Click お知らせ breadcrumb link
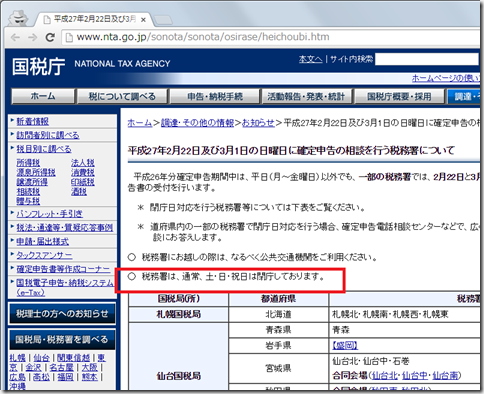Screen dimensions: 484x394 click(x=258, y=123)
